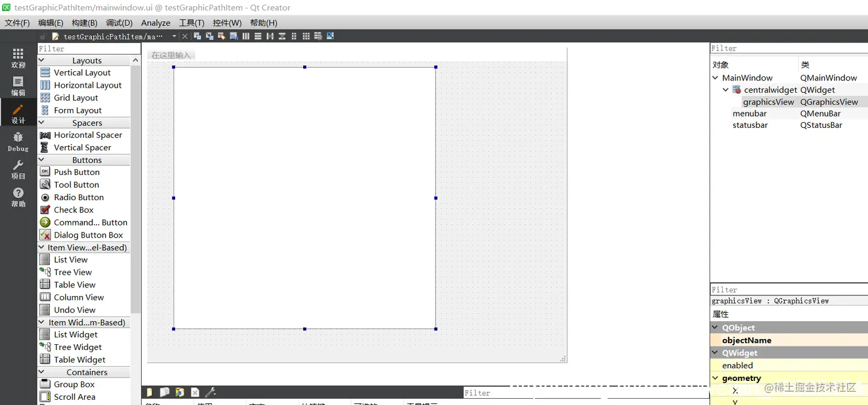Click the Paste action icon in action editor
This screenshot has height=405, width=868.
(x=180, y=392)
